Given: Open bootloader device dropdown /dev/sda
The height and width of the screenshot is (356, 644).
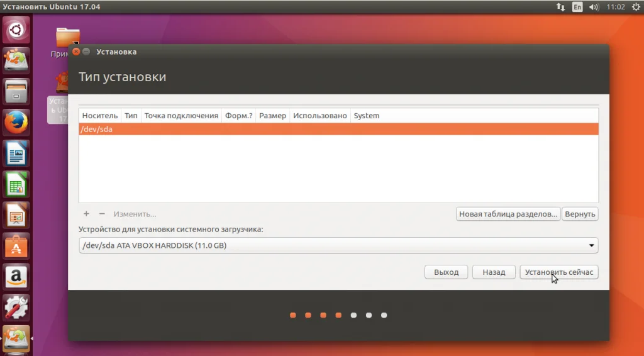Looking at the screenshot, I should click(x=338, y=245).
